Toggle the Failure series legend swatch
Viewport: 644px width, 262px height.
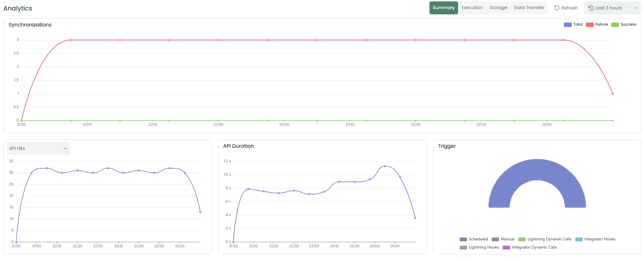[590, 24]
